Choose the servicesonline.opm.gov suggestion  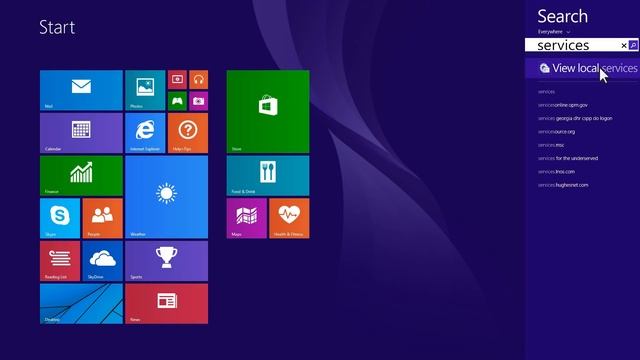point(563,105)
